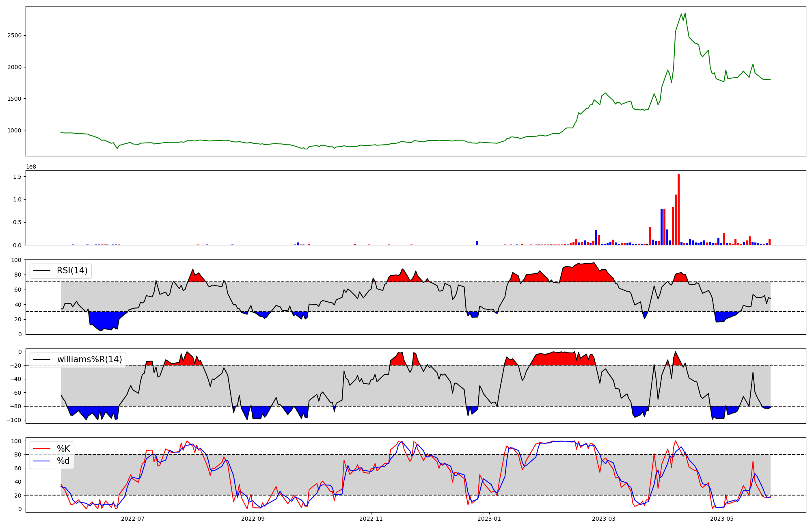Click the highest peak of green price line
The height and width of the screenshot is (528, 812).
pos(685,13)
